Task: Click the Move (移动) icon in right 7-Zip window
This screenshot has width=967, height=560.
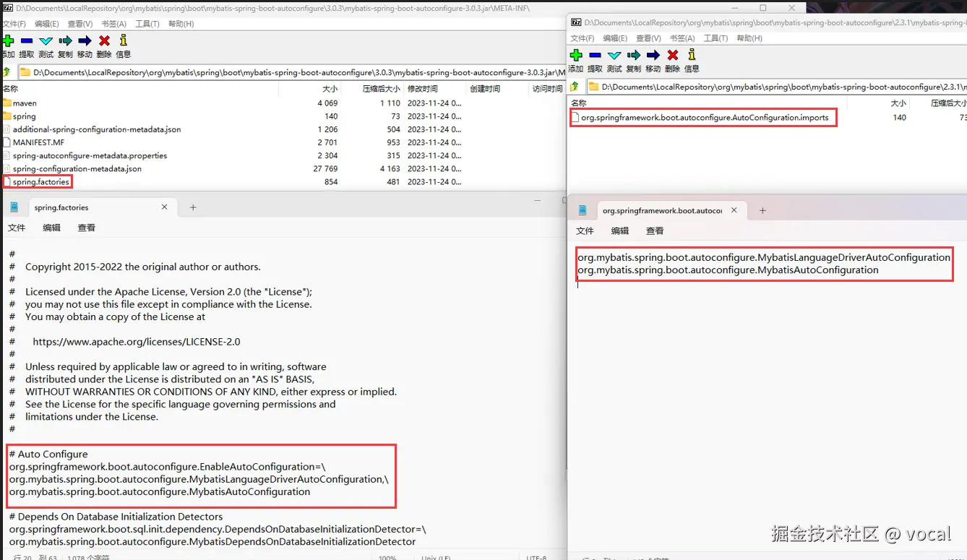Action: [x=653, y=55]
